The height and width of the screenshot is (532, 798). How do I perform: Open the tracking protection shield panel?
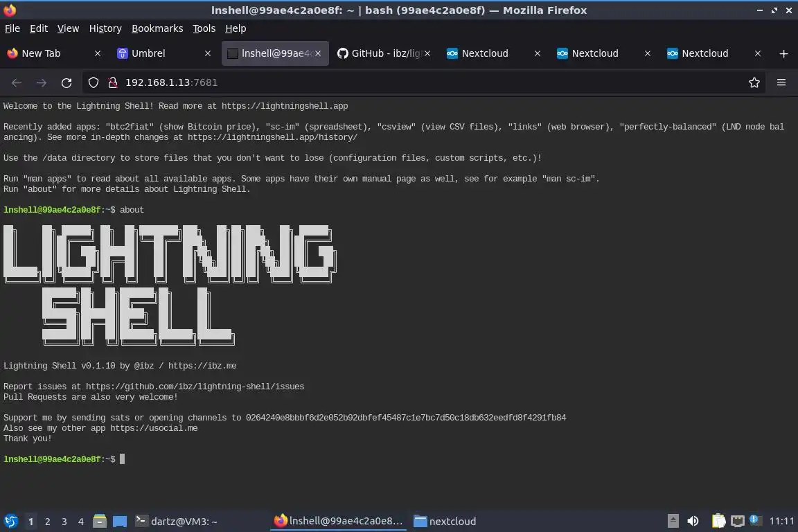93,82
